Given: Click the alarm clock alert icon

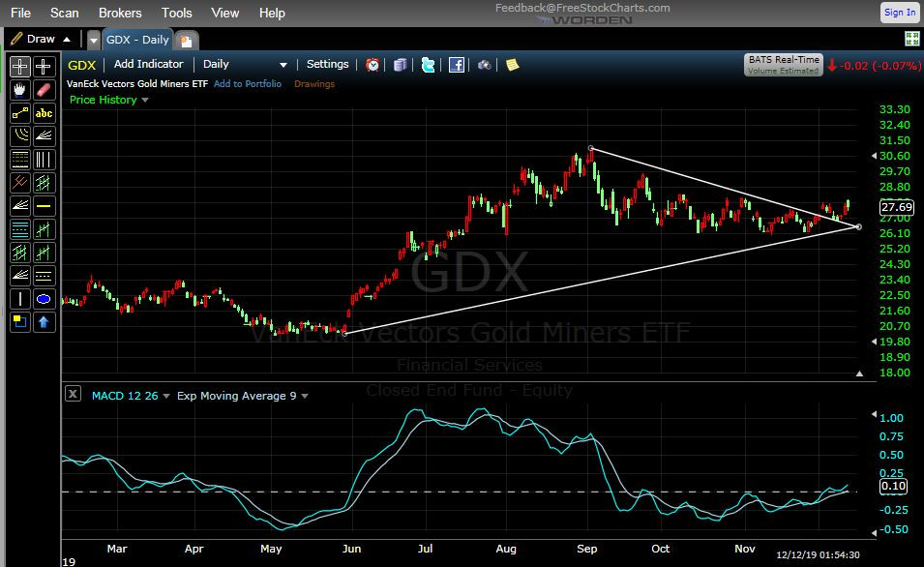Looking at the screenshot, I should coord(373,65).
